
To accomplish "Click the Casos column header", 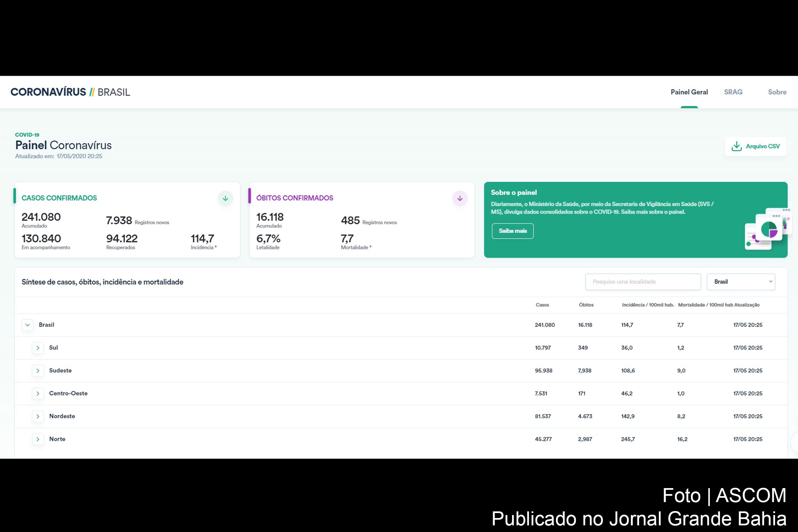I will coord(542,305).
